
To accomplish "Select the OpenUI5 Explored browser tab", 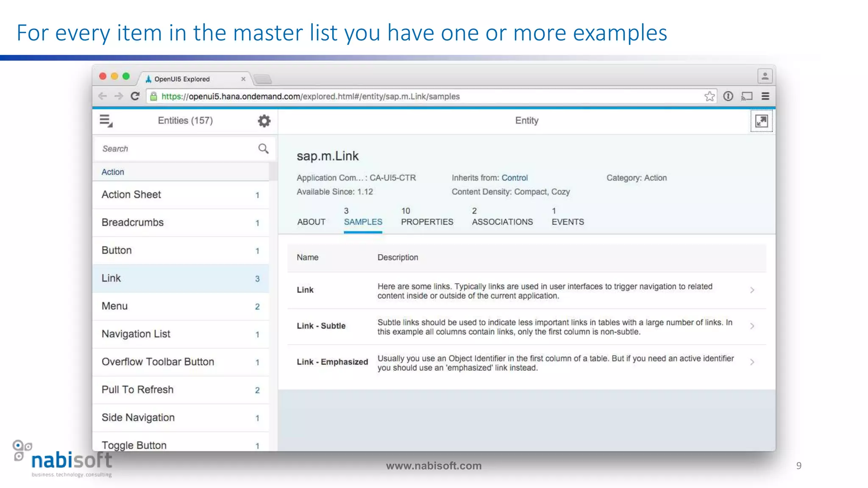I will pyautogui.click(x=194, y=79).
